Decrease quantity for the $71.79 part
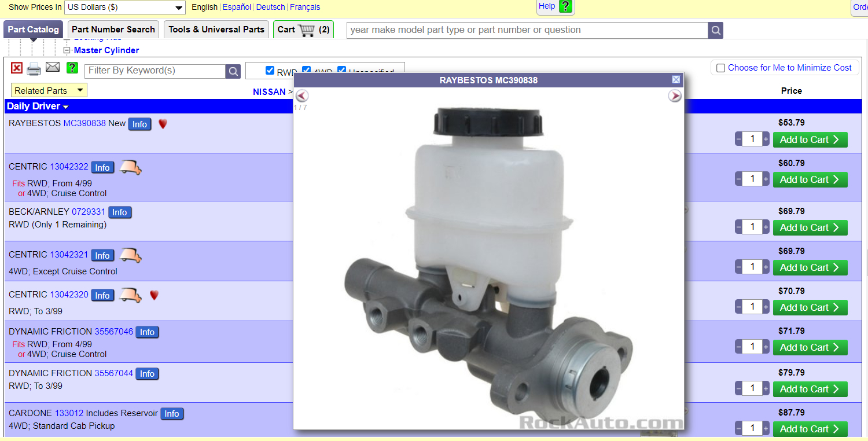 point(738,347)
